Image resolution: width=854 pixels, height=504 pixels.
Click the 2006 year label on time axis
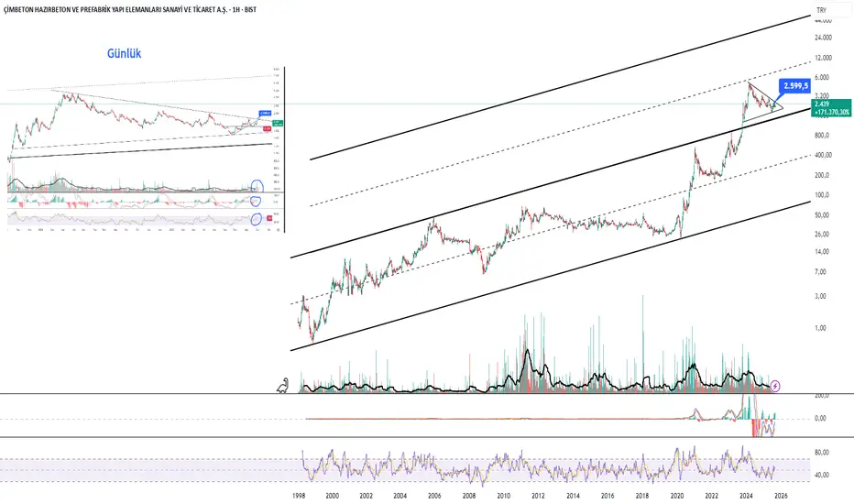coord(434,496)
